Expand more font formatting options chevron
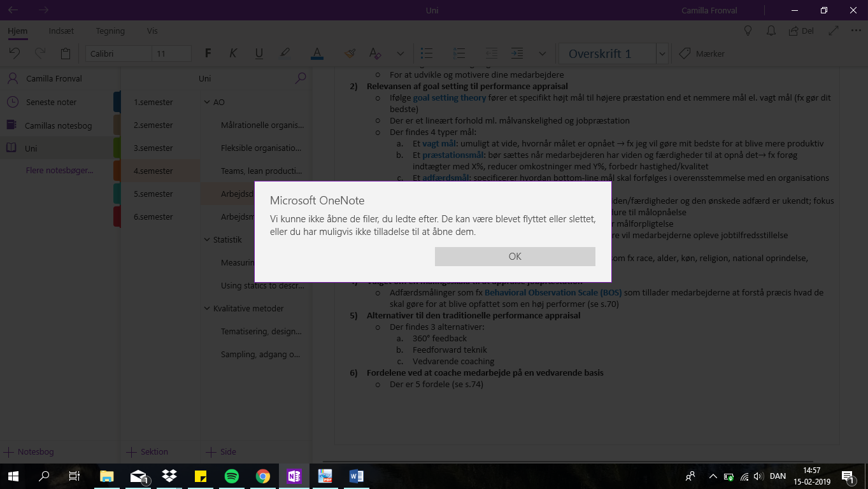 pyautogui.click(x=400, y=53)
